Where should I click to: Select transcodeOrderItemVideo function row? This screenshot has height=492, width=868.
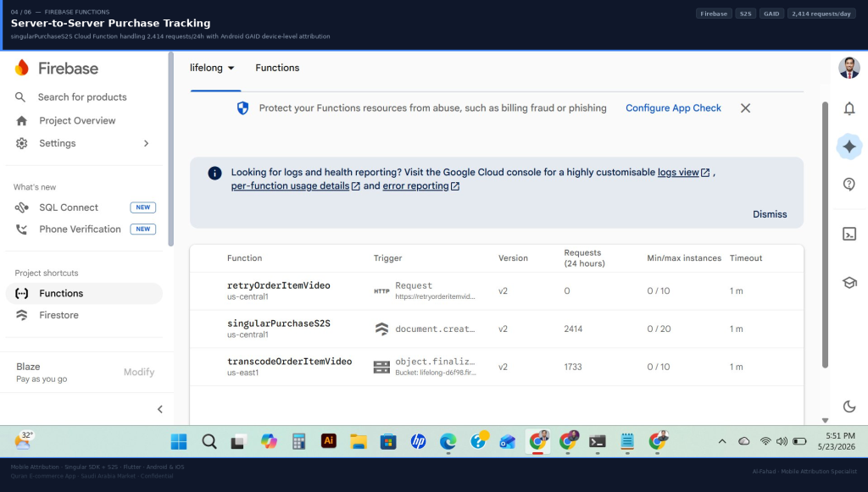click(x=497, y=367)
